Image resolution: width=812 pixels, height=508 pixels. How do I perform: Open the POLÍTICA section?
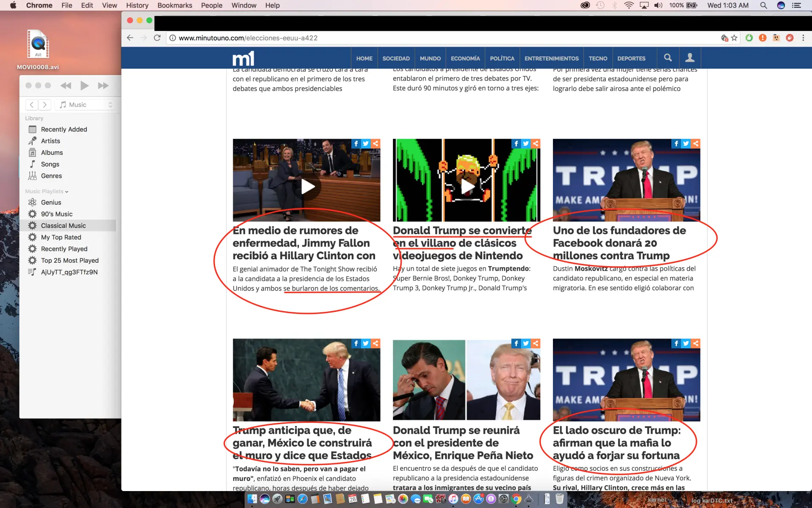click(502, 58)
